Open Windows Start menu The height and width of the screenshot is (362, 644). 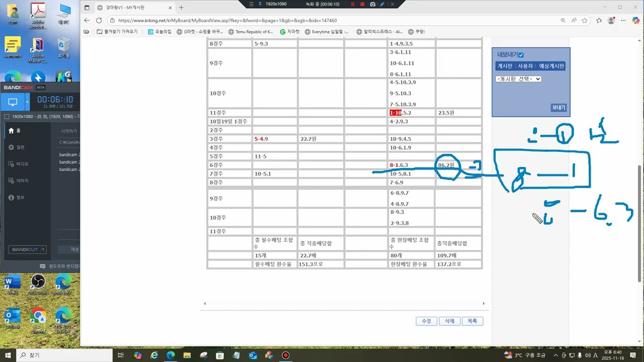[x=9, y=355]
